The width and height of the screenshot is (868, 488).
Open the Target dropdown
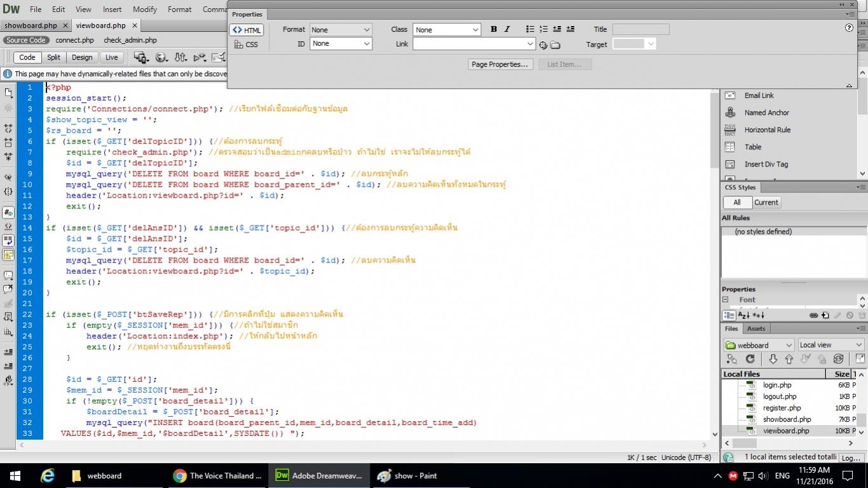click(634, 44)
